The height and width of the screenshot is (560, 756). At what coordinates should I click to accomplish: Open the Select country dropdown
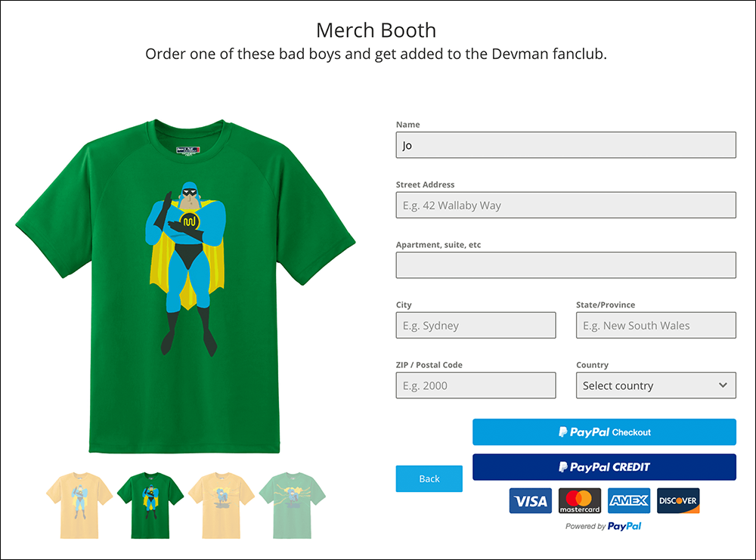click(655, 385)
